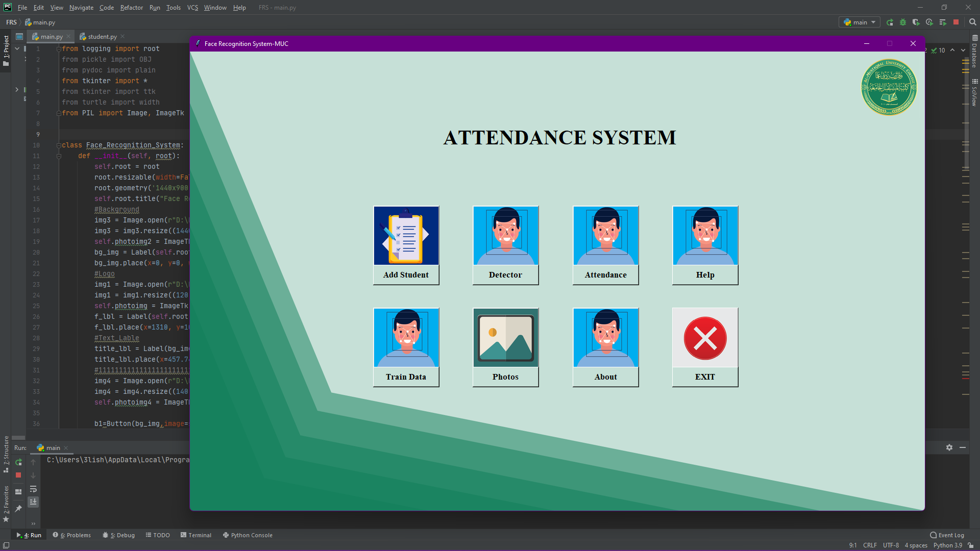Image resolution: width=980 pixels, height=551 pixels.
Task: Click the Detector button label
Action: [505, 275]
